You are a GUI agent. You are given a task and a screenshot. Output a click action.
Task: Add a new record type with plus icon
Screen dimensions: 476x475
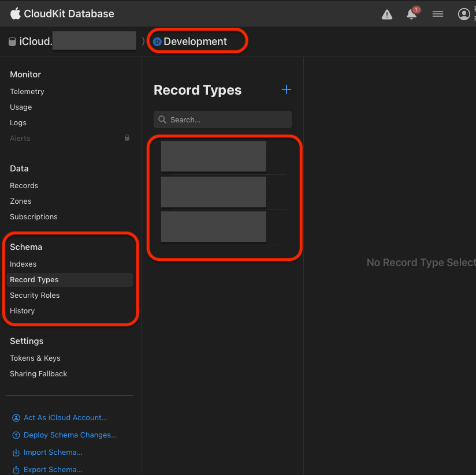point(286,89)
